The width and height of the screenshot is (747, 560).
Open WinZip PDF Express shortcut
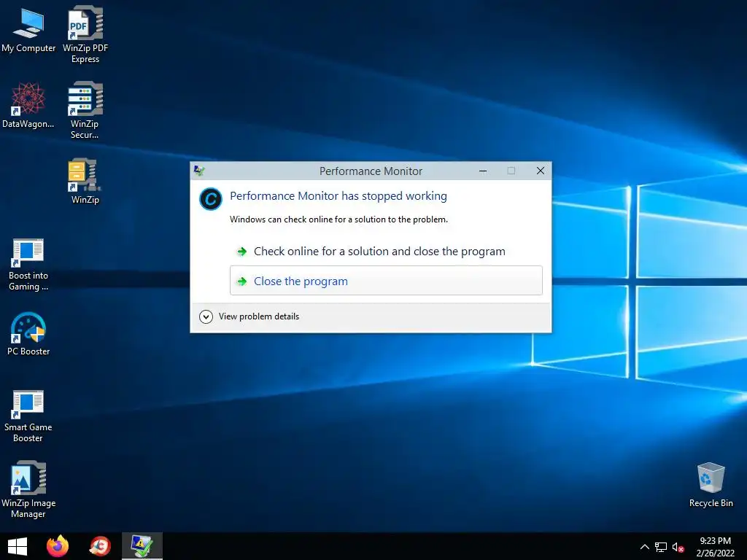click(x=85, y=34)
